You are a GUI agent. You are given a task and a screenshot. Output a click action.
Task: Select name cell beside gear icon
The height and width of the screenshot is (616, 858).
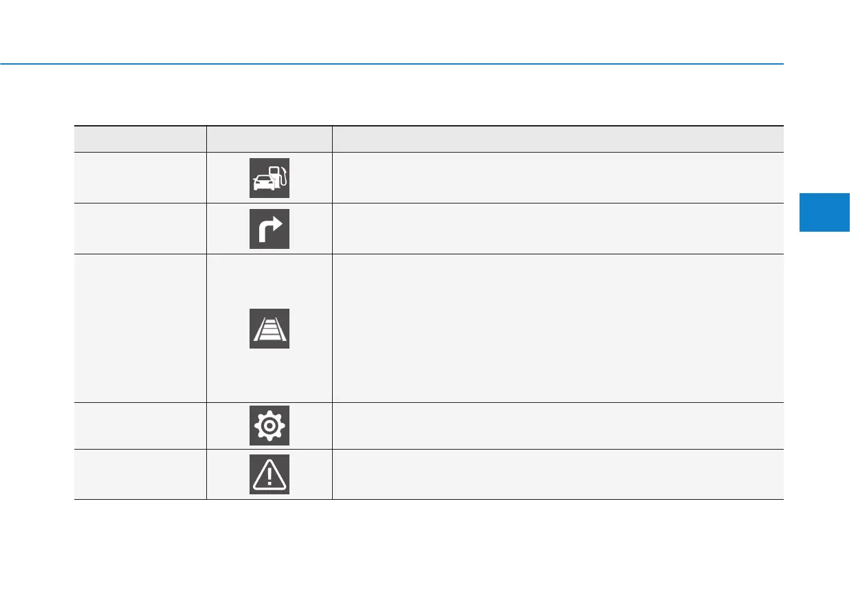pos(140,426)
